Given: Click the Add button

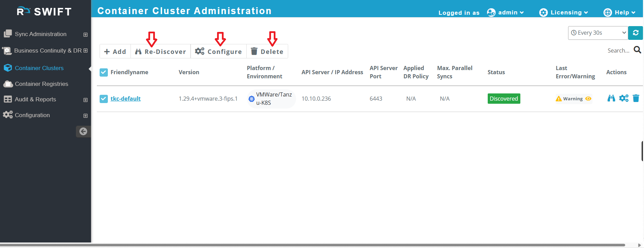Looking at the screenshot, I should pos(115,52).
